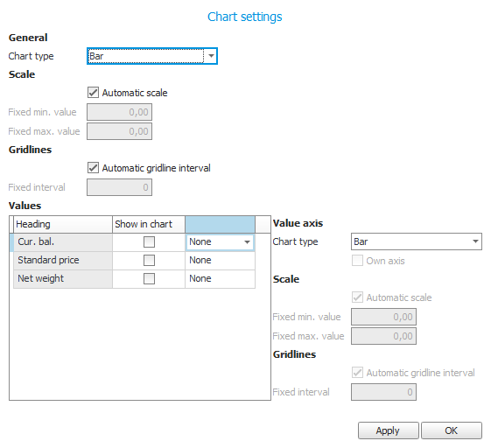Toggle Automatic gridline interval checkbox under General
The height and width of the screenshot is (448, 491).
pos(93,168)
